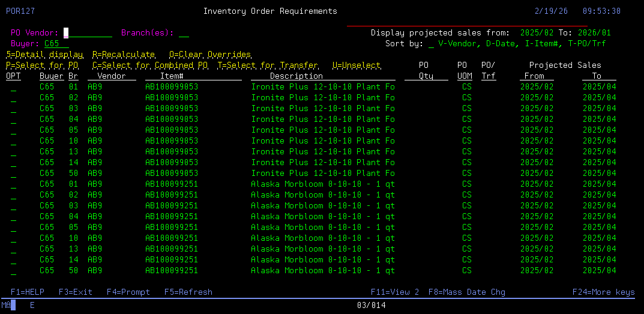644x314 pixels.
Task: Click the U=Unselect option
Action: pyautogui.click(x=357, y=65)
